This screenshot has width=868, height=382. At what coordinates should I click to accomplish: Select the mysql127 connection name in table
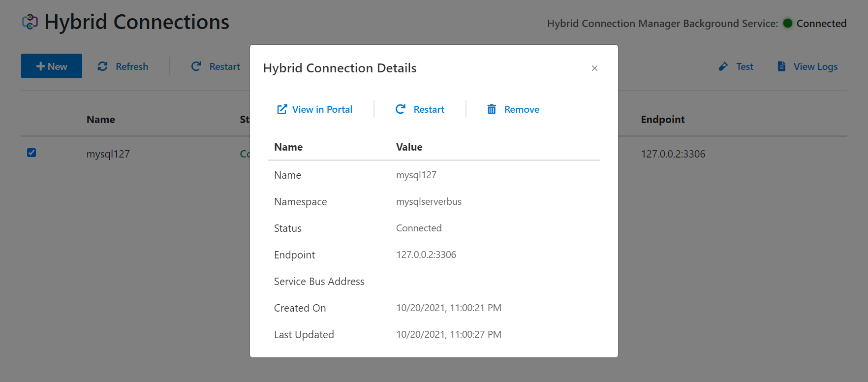(108, 154)
